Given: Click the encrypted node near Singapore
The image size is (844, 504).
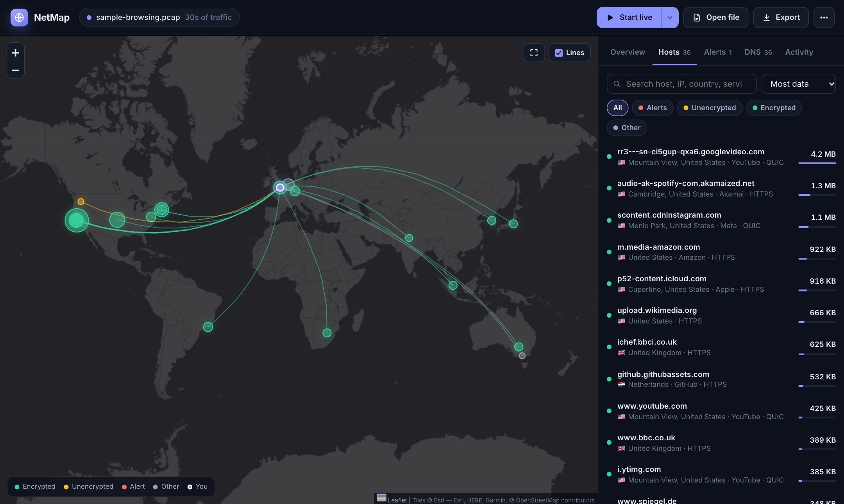Looking at the screenshot, I should tap(453, 285).
